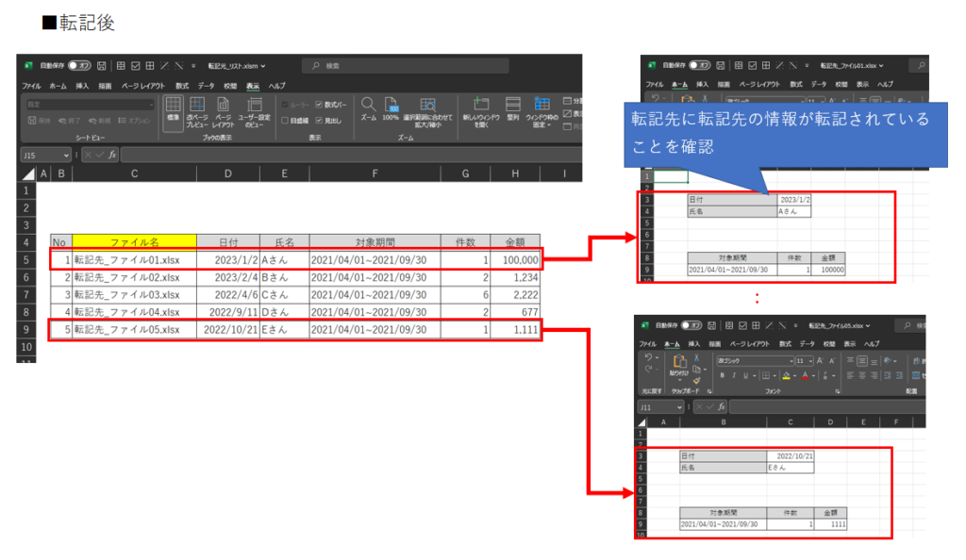The image size is (966, 560).
Task: Click the 整列 arrange windows icon
Action: click(513, 106)
